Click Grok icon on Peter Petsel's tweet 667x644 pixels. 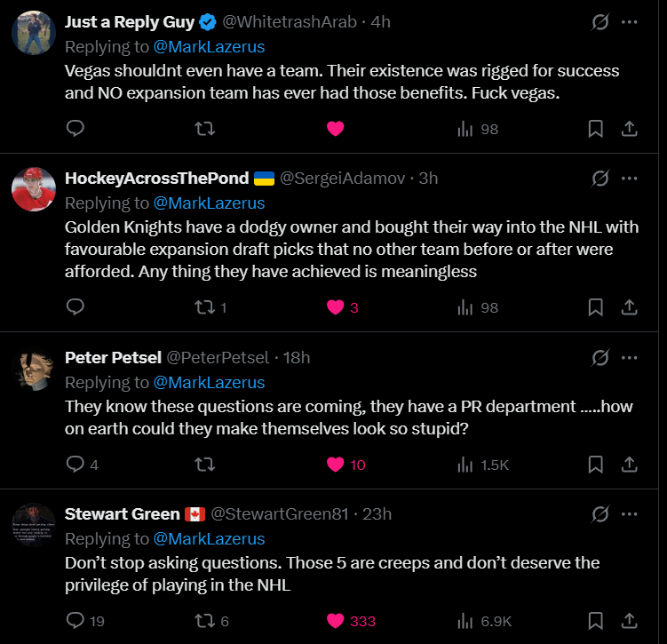[x=600, y=358]
